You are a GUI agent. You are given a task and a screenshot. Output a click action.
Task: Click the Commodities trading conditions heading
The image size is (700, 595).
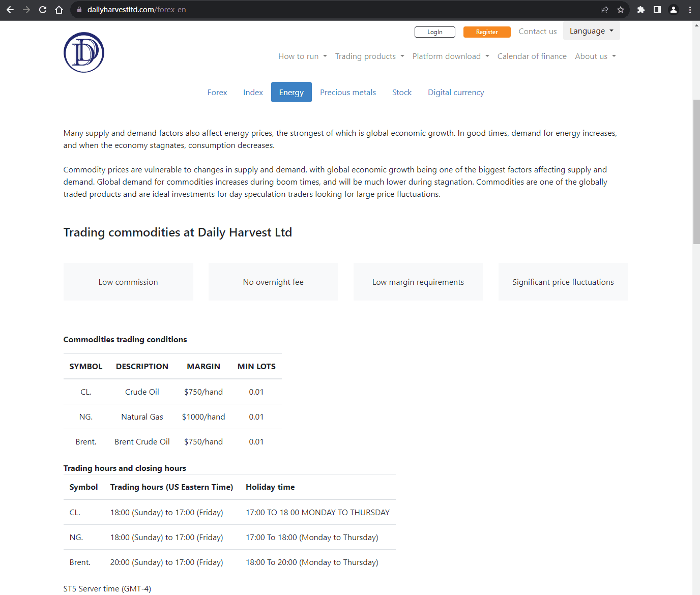pyautogui.click(x=125, y=340)
